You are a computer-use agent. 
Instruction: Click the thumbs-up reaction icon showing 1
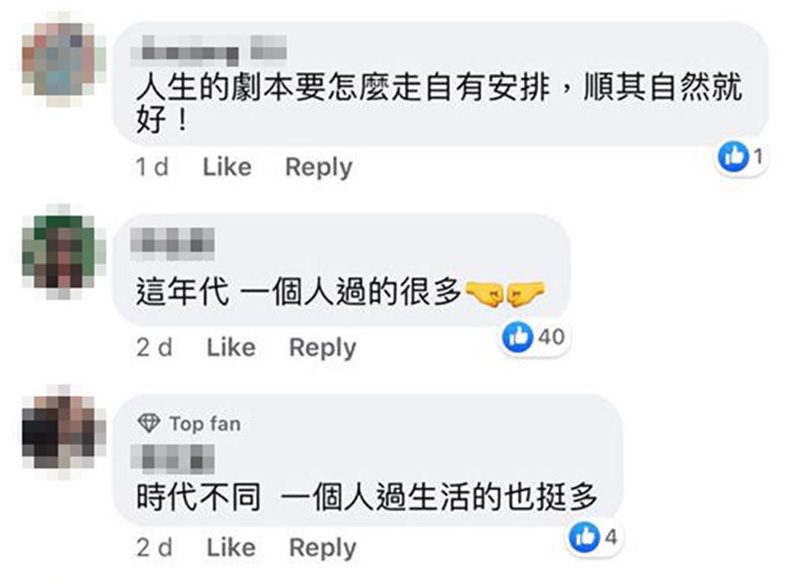tap(733, 156)
